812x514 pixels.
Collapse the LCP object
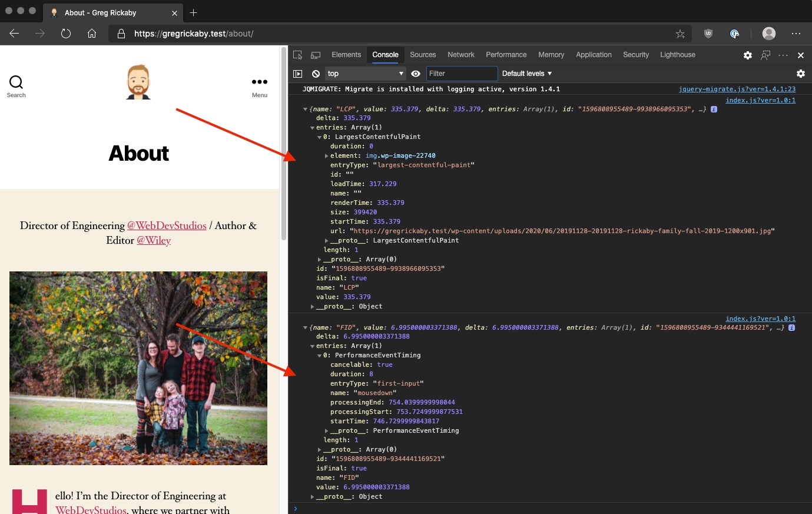pos(305,109)
